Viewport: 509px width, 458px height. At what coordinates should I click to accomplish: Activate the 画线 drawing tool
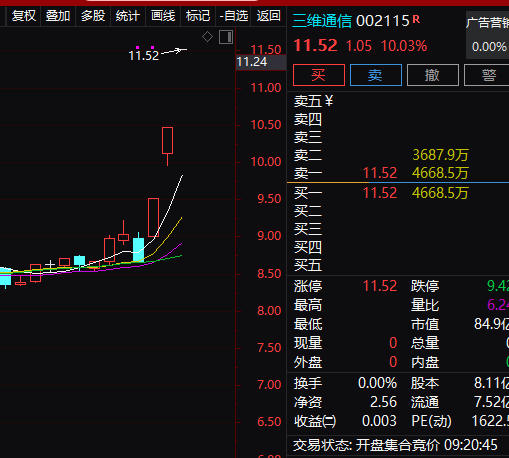163,16
